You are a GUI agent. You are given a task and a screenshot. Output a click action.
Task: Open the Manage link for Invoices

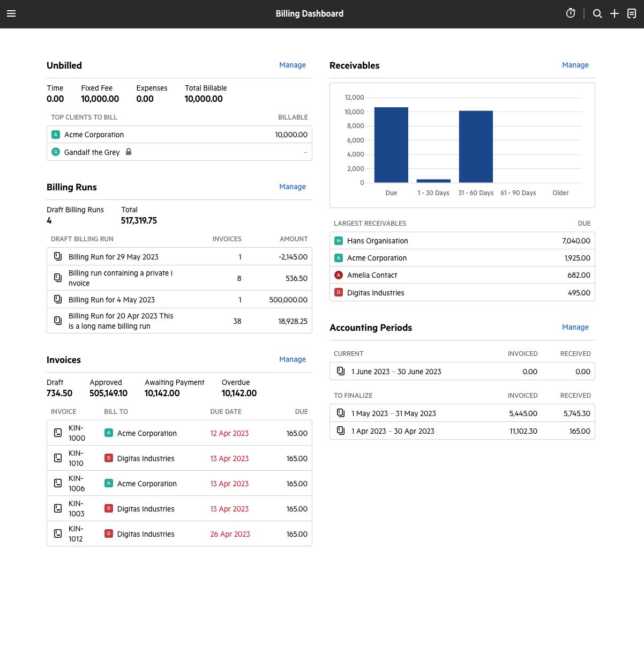(293, 359)
